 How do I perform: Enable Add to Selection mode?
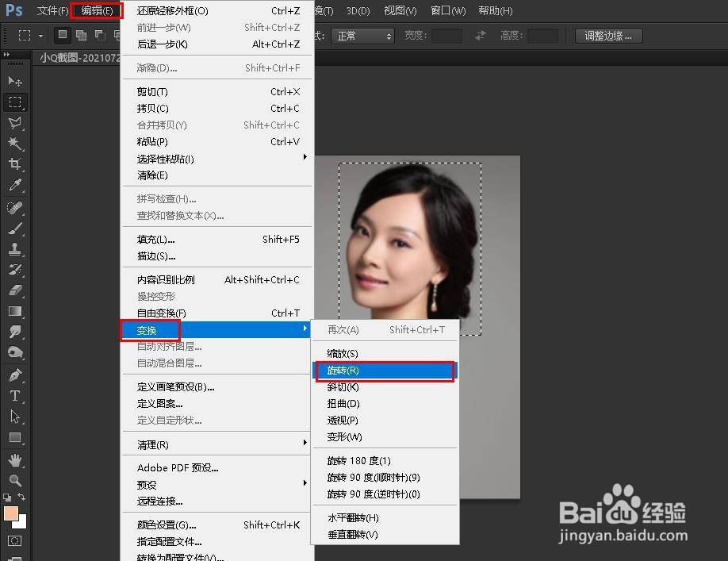pyautogui.click(x=81, y=35)
